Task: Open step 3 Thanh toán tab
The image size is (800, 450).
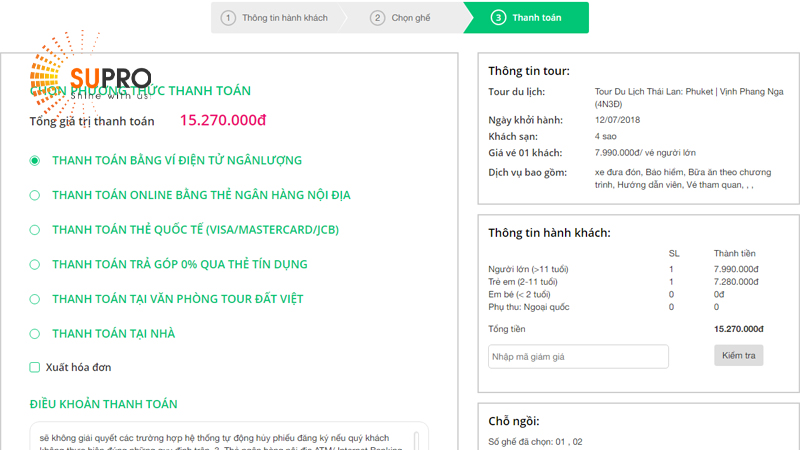Action: [x=527, y=18]
